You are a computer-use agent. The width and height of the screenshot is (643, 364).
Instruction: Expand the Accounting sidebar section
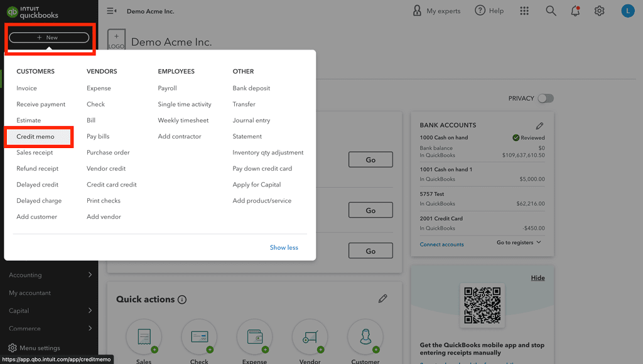(26, 275)
